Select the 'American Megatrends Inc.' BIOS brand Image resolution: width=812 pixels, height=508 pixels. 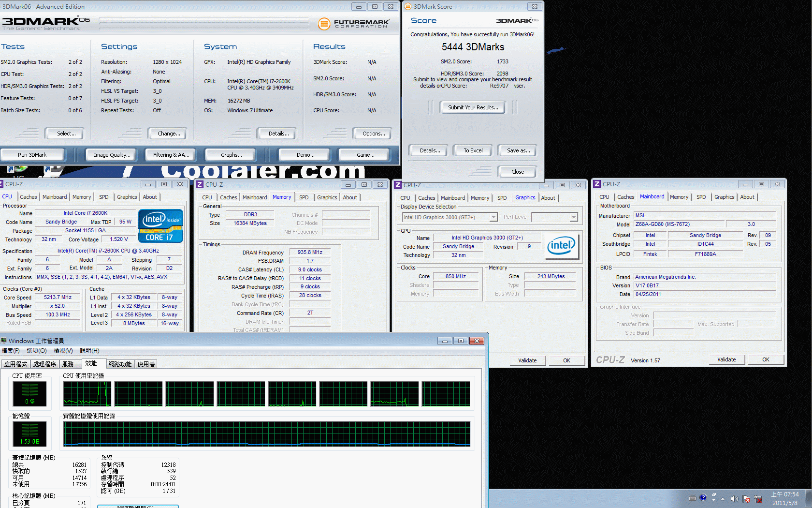705,277
